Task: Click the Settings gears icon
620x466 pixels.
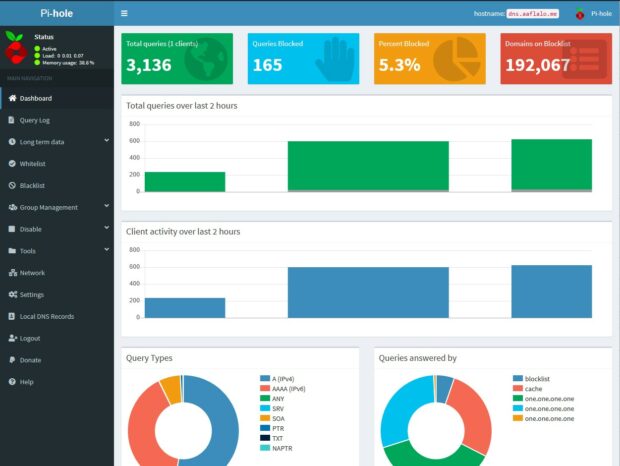Action: click(x=11, y=294)
